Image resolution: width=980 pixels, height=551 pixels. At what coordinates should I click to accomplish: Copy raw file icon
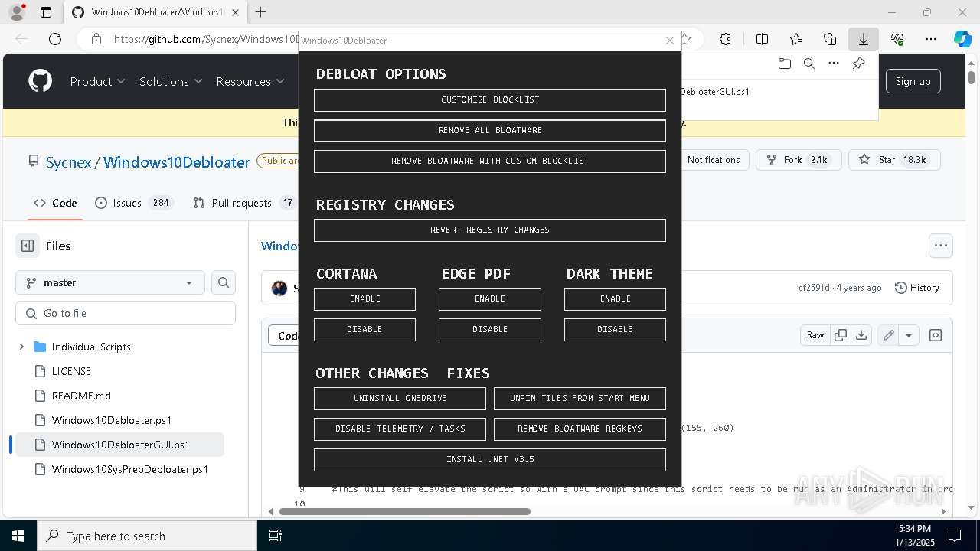[841, 335]
